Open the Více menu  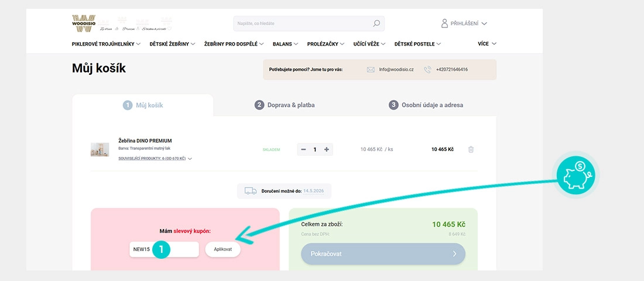[x=487, y=44]
